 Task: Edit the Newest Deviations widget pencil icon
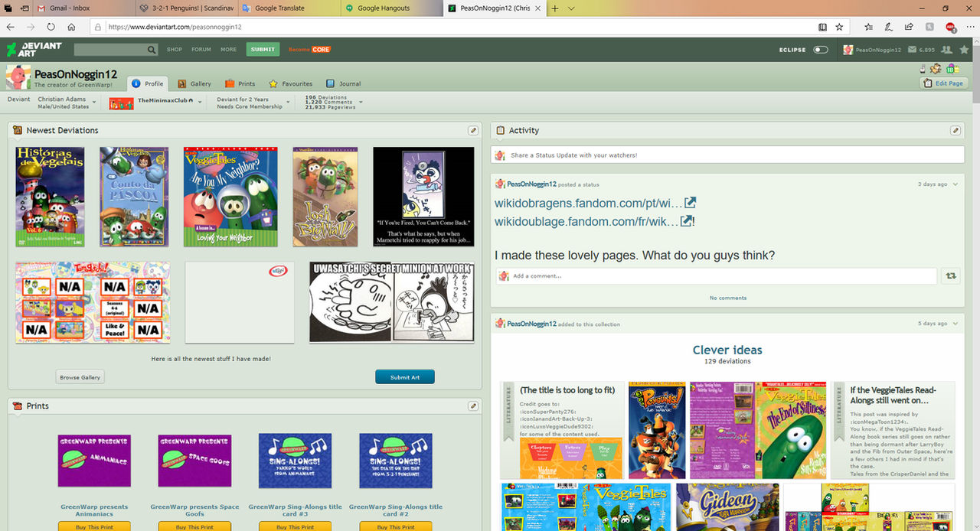473,130
